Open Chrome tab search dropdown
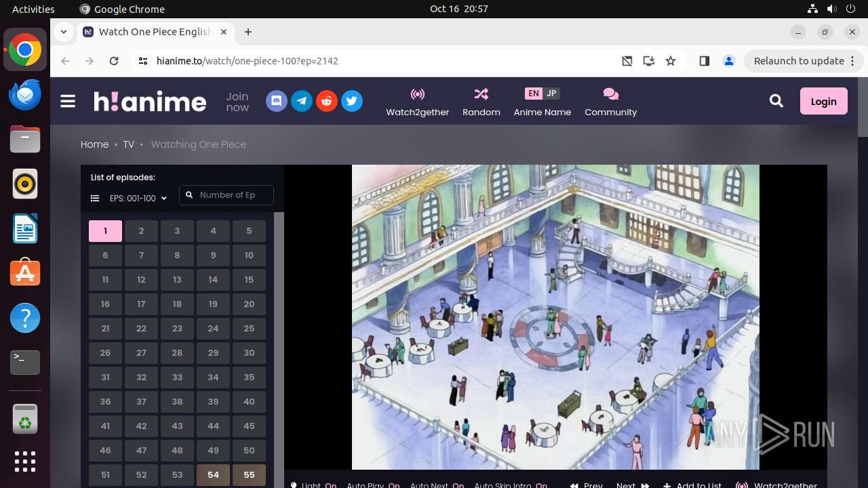This screenshot has height=488, width=868. point(63,32)
